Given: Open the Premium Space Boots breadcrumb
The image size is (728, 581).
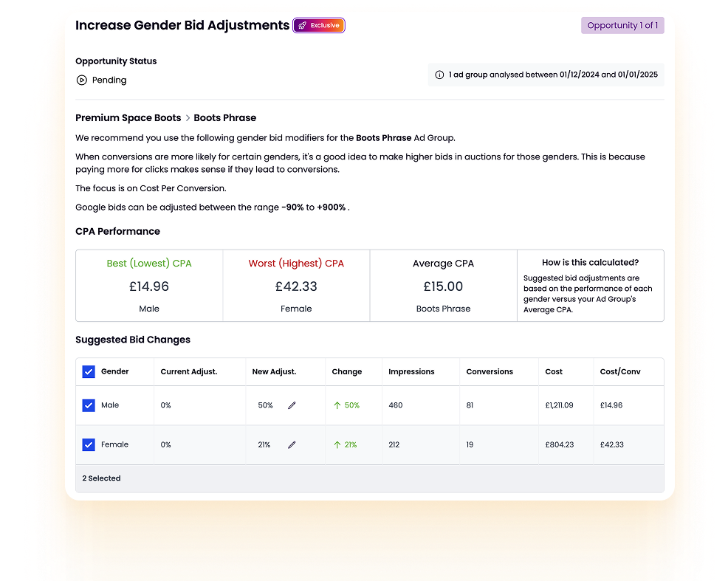Looking at the screenshot, I should click(x=128, y=118).
